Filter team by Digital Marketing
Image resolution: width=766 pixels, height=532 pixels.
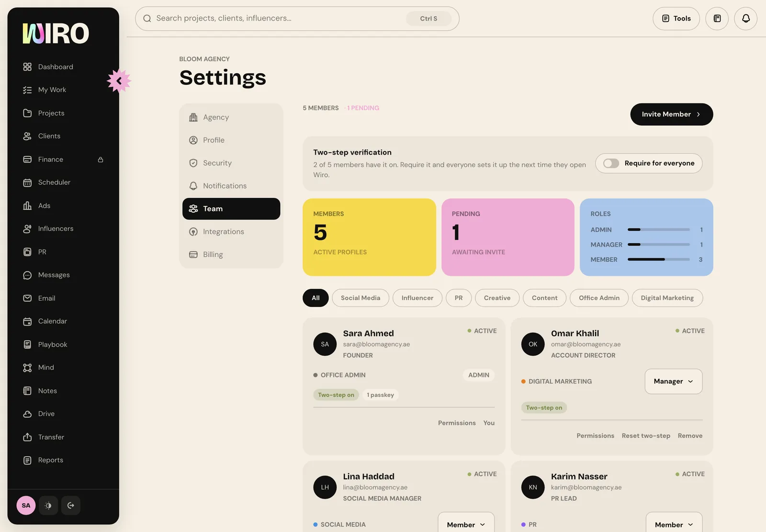tap(667, 298)
